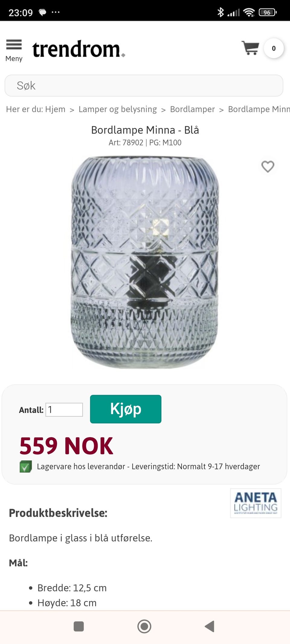This screenshot has width=290, height=644.
Task: Open the shopping cart icon
Action: click(250, 48)
